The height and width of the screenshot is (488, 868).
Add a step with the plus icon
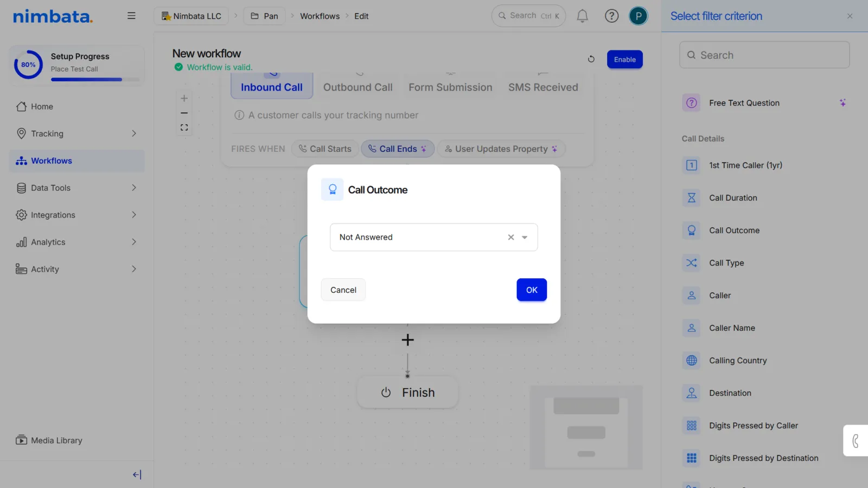407,340
